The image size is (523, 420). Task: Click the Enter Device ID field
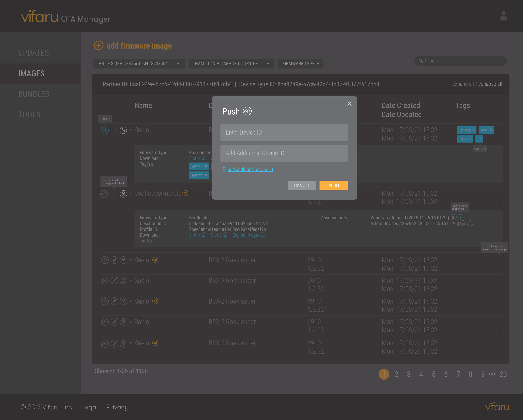[284, 133]
